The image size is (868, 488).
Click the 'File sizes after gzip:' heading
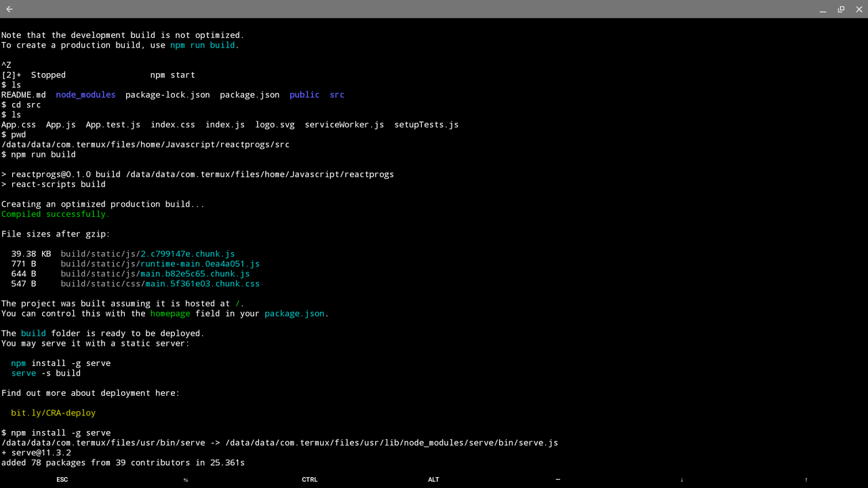pos(56,234)
